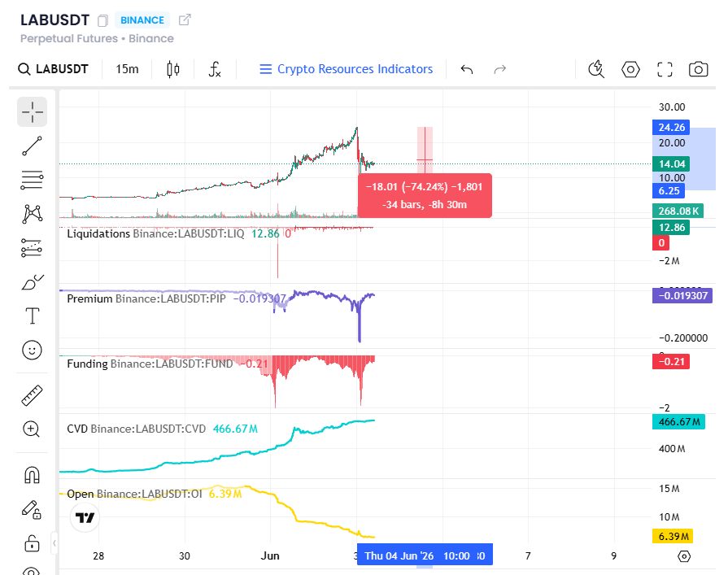Open the forecasting and position tool
This screenshot has height=575, width=728.
coord(32,248)
